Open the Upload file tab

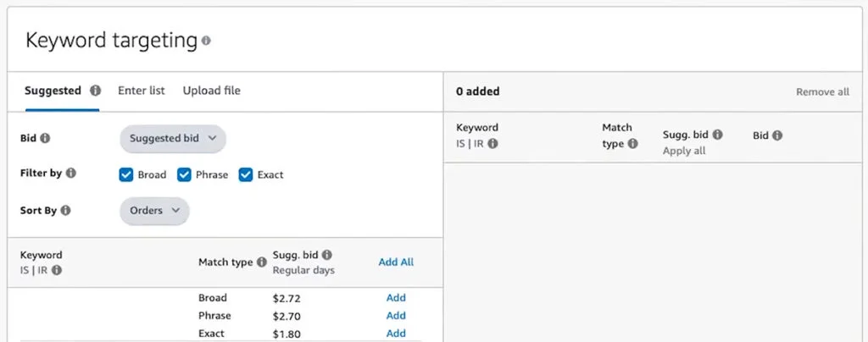click(x=211, y=91)
